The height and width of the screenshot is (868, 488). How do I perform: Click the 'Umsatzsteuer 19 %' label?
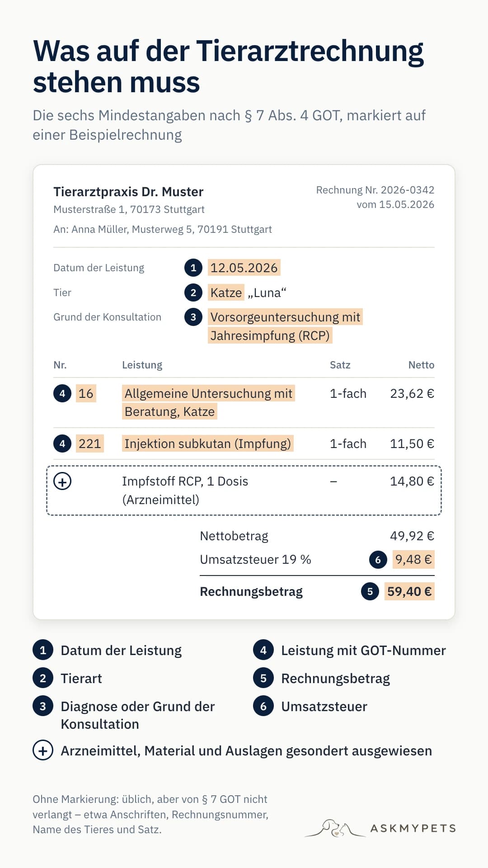coord(255,560)
